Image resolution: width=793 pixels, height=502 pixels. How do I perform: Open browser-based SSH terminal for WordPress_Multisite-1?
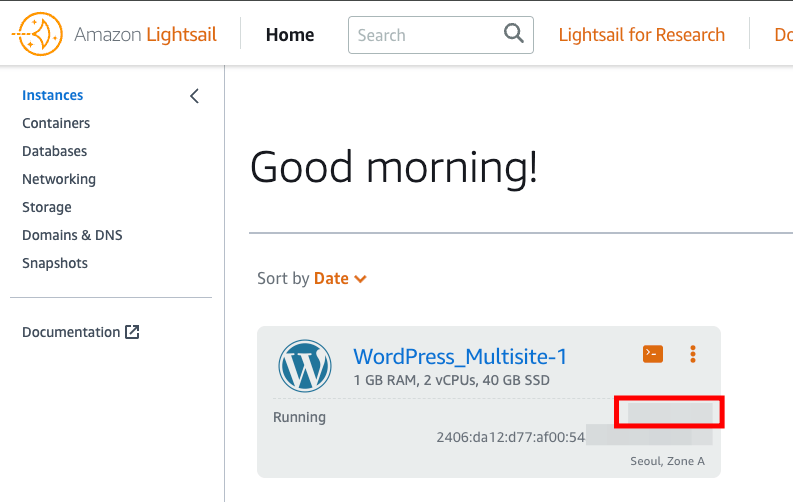[x=652, y=354]
